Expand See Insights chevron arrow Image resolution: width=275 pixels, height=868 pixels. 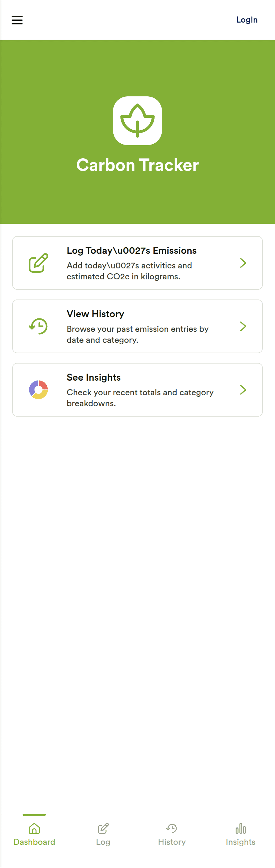[x=243, y=389]
